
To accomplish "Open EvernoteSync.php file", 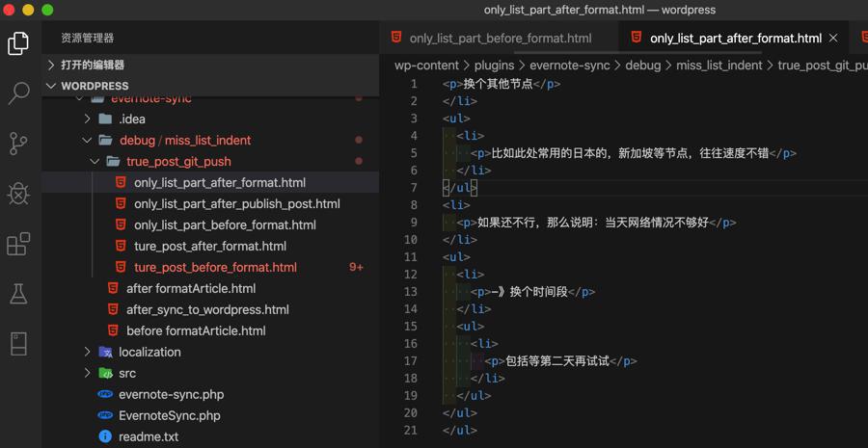I will pyautogui.click(x=169, y=415).
